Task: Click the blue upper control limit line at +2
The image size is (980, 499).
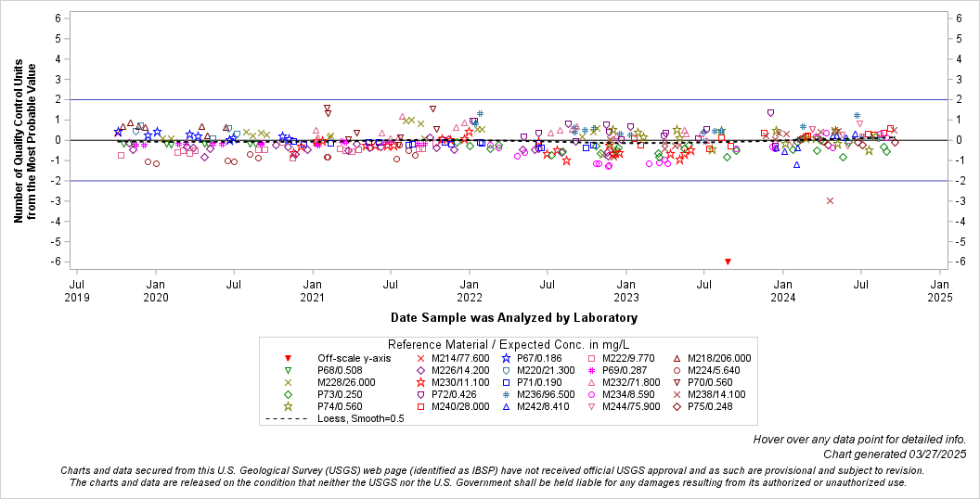Action: [509, 99]
